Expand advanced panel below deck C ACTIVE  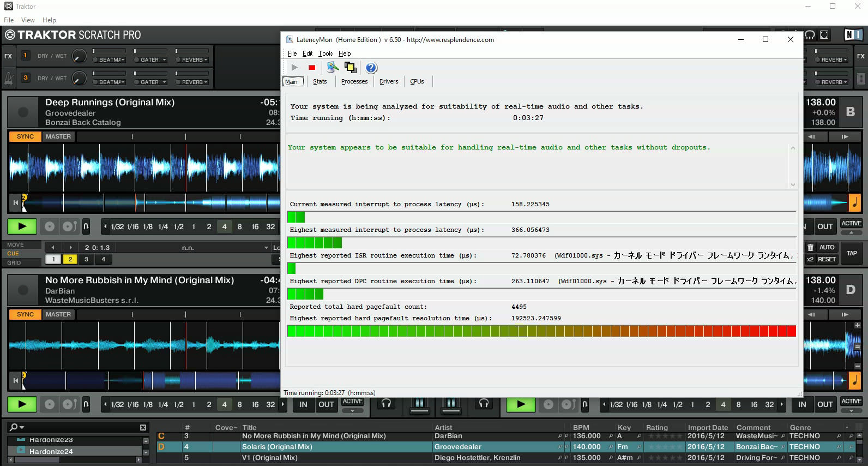[x=352, y=410]
